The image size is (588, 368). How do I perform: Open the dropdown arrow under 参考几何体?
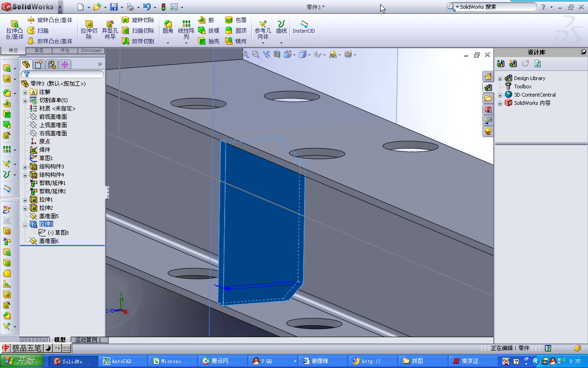[x=263, y=43]
